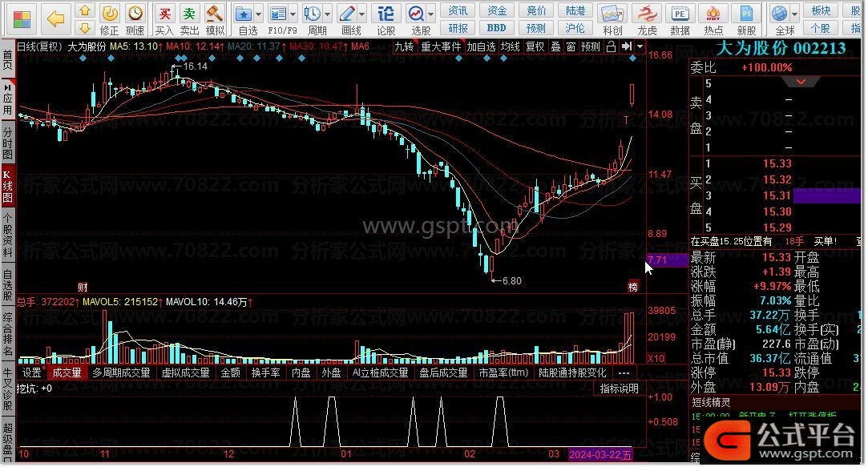
Task: Toggle 重大事件 major events display
Action: point(441,47)
